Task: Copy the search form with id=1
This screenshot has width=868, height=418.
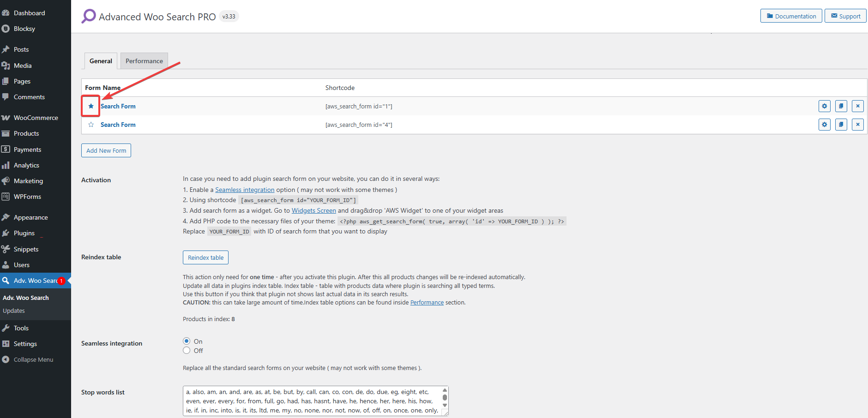Action: (841, 106)
